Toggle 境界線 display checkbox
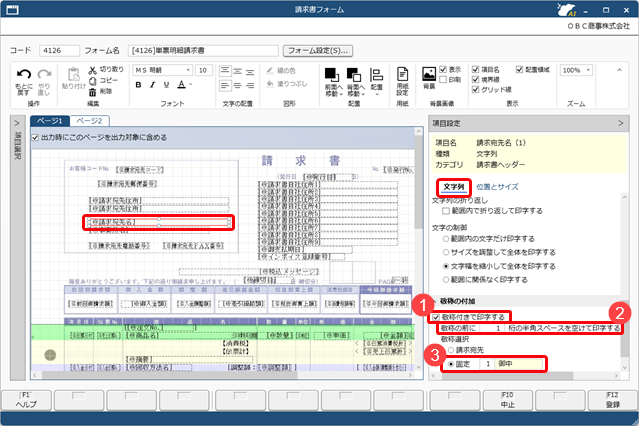639x426 pixels. point(475,79)
